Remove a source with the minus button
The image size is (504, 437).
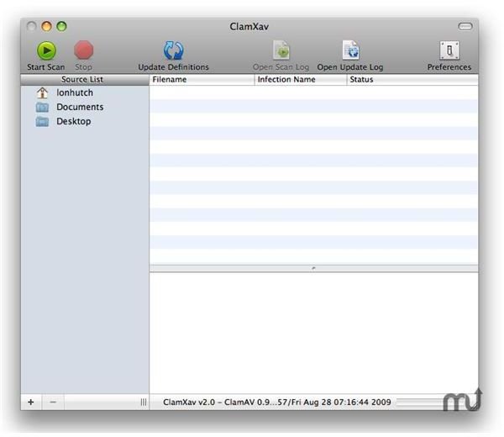tap(53, 402)
